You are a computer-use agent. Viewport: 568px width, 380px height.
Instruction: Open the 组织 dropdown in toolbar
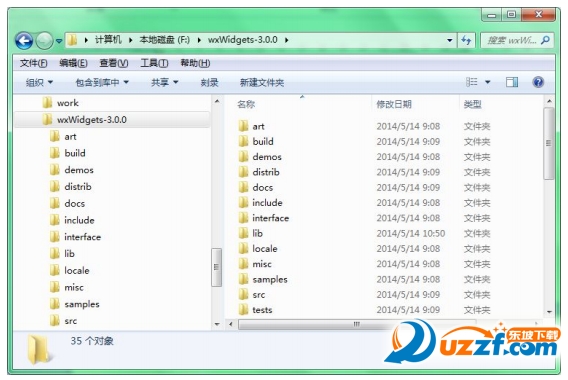tap(39, 83)
